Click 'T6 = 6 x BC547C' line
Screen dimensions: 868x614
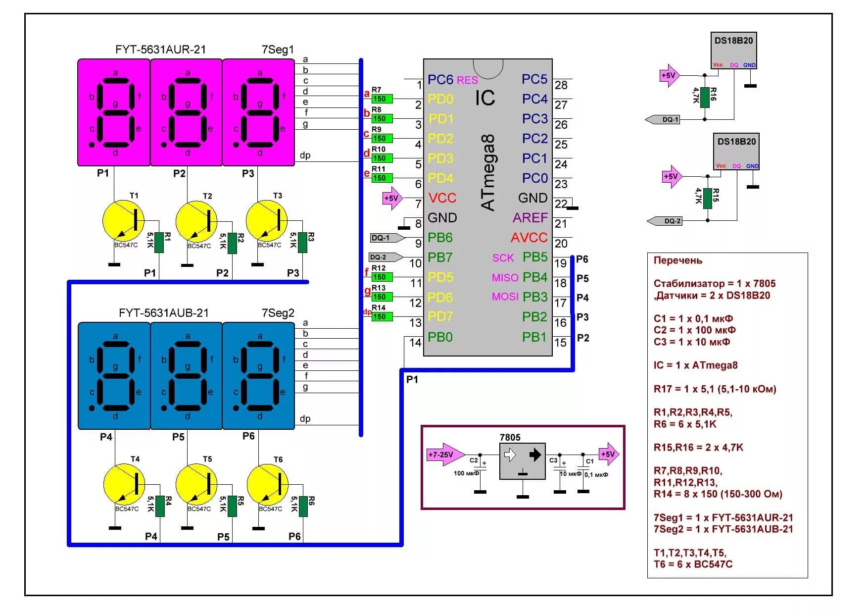coord(693,564)
